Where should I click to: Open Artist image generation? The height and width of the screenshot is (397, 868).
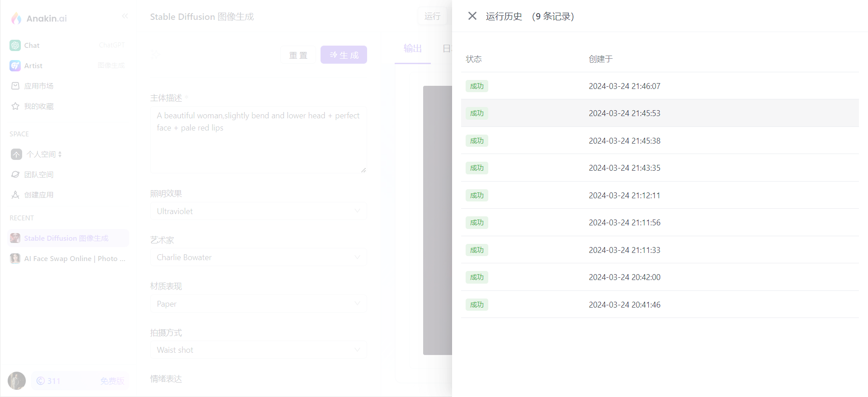pyautogui.click(x=68, y=65)
